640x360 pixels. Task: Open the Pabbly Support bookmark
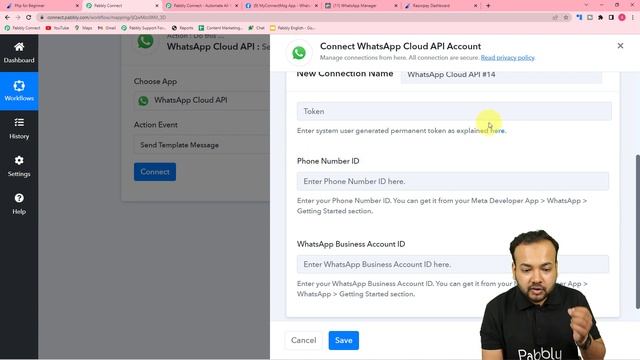pyautogui.click(x=143, y=28)
